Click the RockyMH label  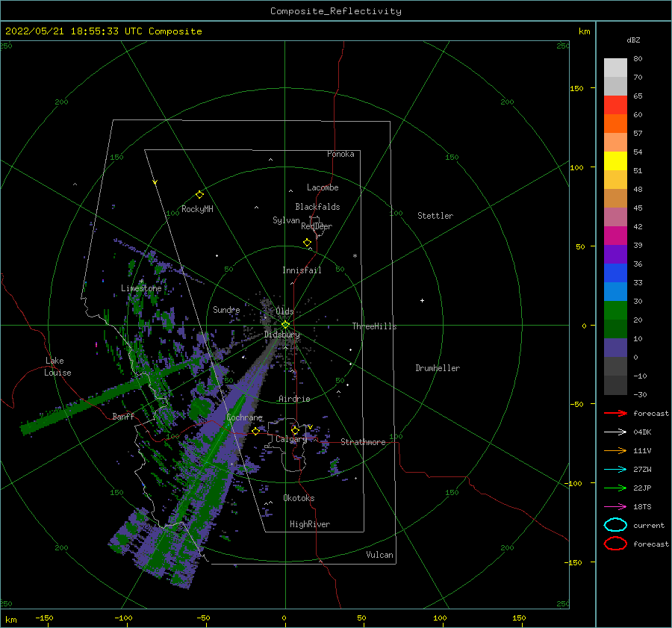tap(197, 209)
